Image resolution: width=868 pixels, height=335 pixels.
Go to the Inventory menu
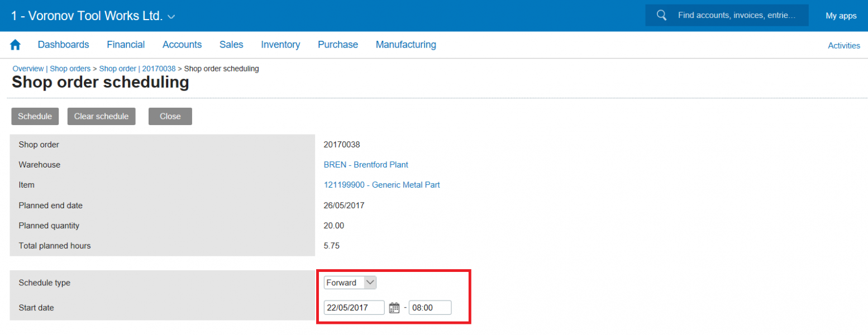[280, 45]
